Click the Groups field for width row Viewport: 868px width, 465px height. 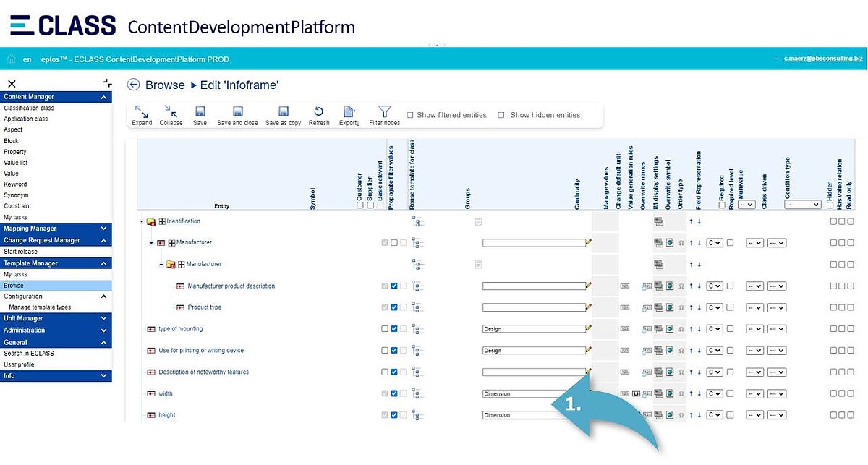(534, 394)
